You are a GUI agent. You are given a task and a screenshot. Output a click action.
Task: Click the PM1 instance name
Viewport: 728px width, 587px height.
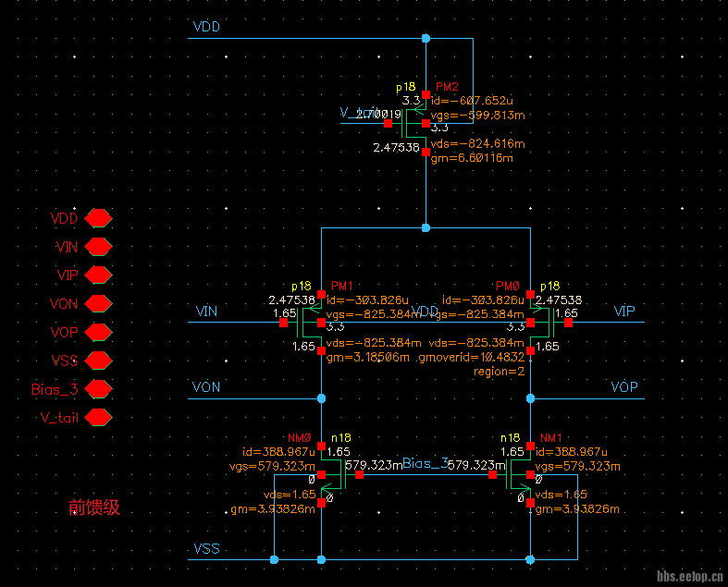point(342,286)
